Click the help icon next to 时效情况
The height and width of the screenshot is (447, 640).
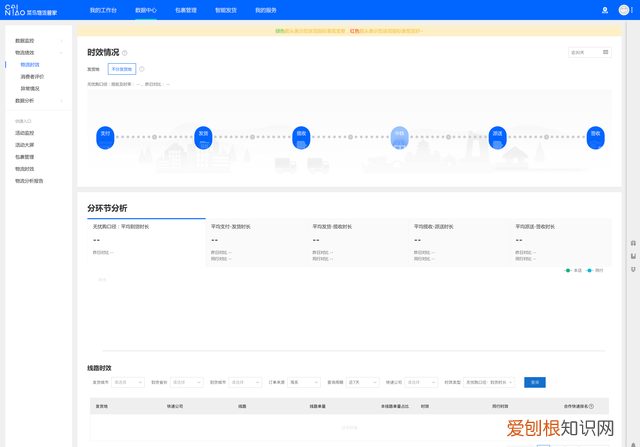pyautogui.click(x=125, y=53)
